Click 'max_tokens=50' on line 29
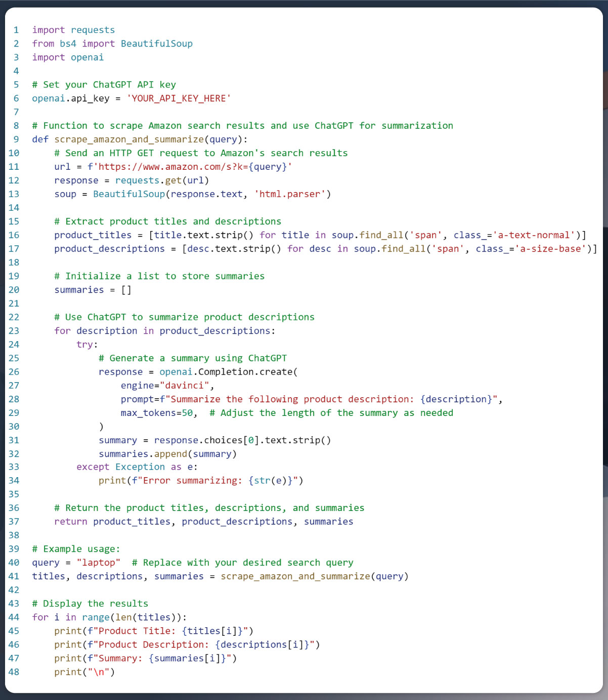The height and width of the screenshot is (700, 608). coord(157,412)
